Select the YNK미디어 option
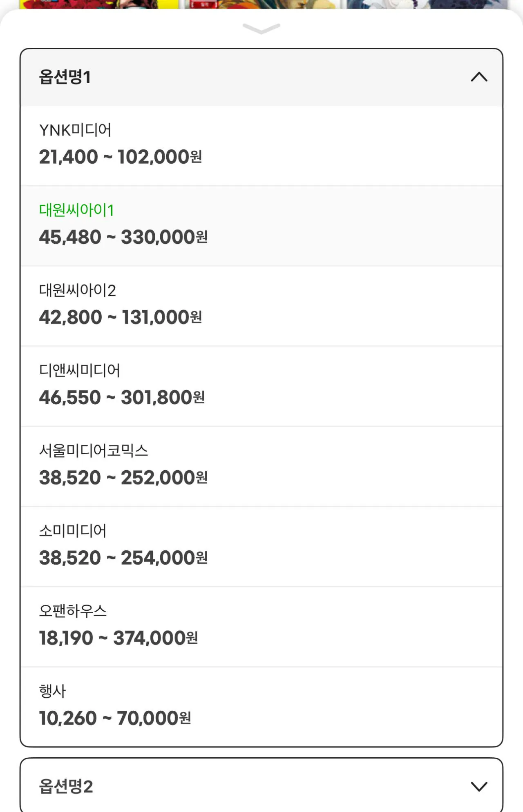 (75, 130)
